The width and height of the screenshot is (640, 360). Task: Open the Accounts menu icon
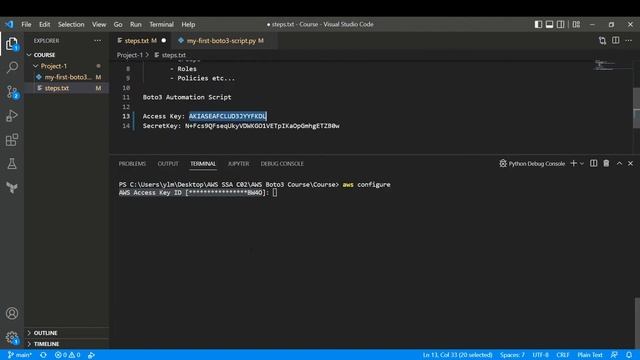(x=12, y=313)
